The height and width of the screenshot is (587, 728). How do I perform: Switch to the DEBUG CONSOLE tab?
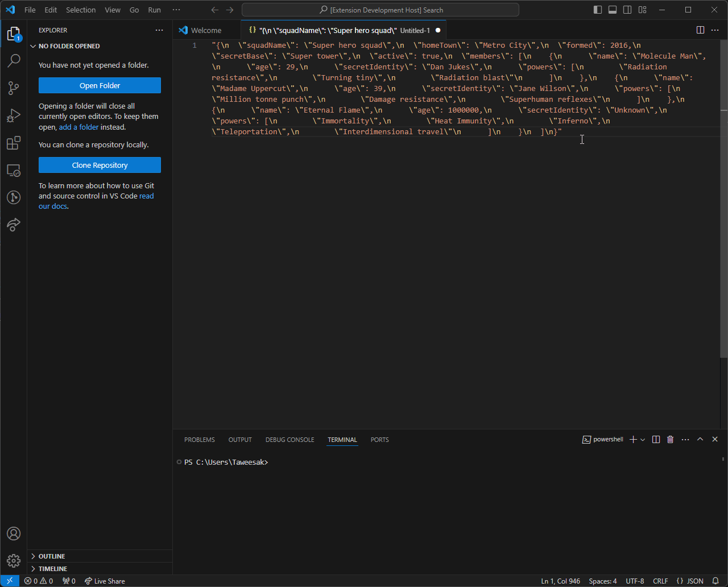290,439
